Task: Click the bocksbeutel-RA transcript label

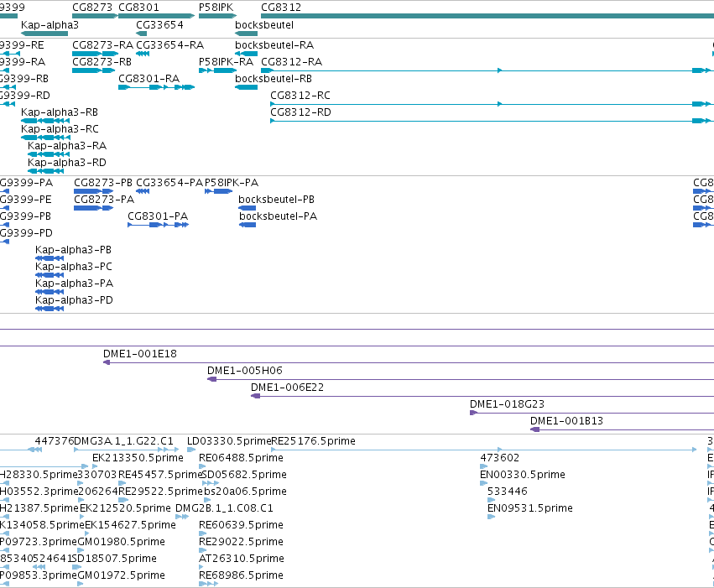Action: coord(274,45)
